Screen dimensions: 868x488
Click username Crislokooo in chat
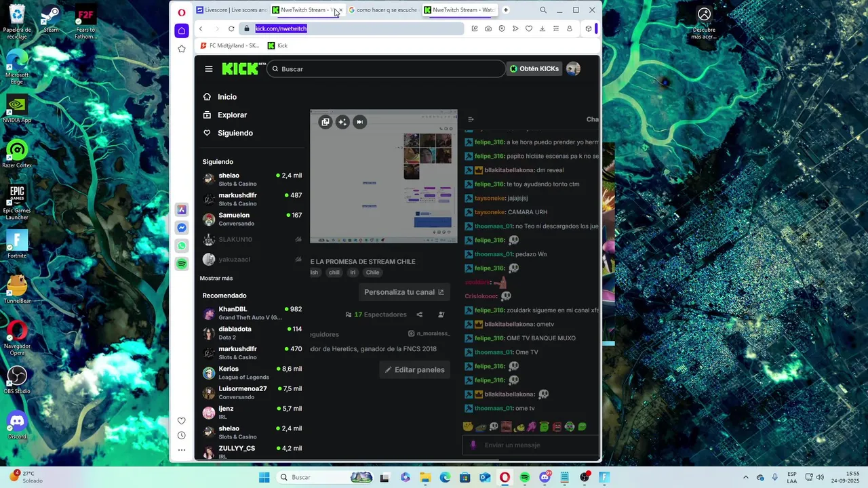481,296
